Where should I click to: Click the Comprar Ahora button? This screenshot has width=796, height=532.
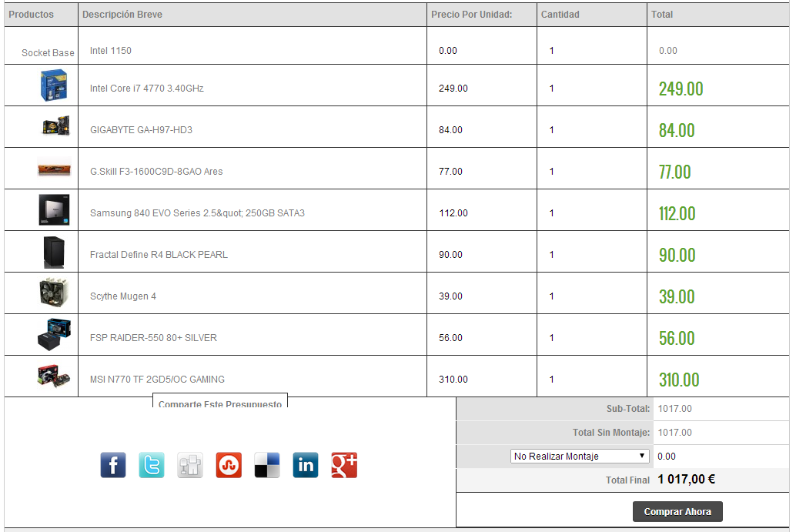677,512
